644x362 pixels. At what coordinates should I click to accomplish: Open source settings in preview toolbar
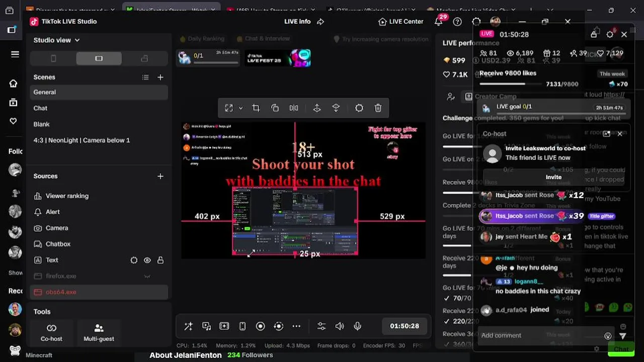point(359,108)
